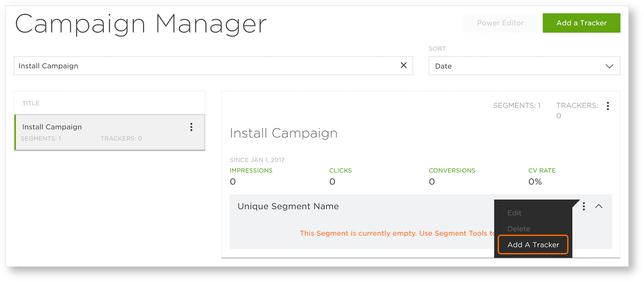Collapse the Unique Segment Name segment
The height and width of the screenshot is (282, 644).
click(x=599, y=206)
